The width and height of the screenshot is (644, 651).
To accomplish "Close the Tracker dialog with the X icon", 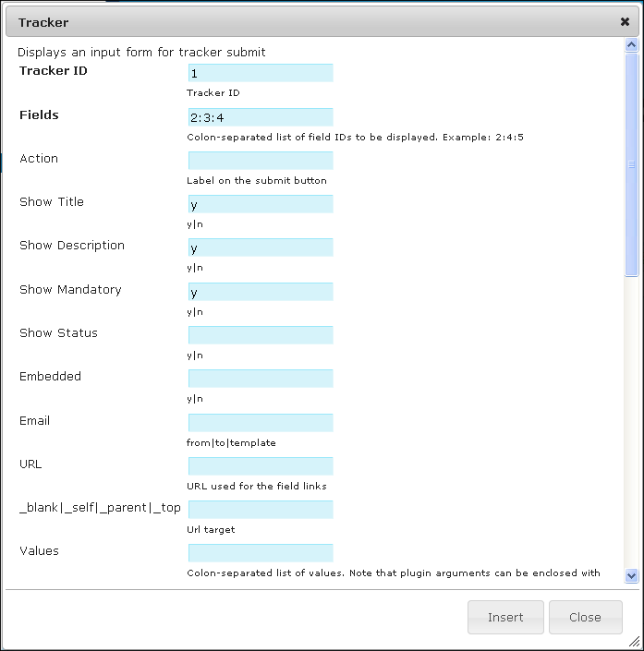I will (x=625, y=21).
